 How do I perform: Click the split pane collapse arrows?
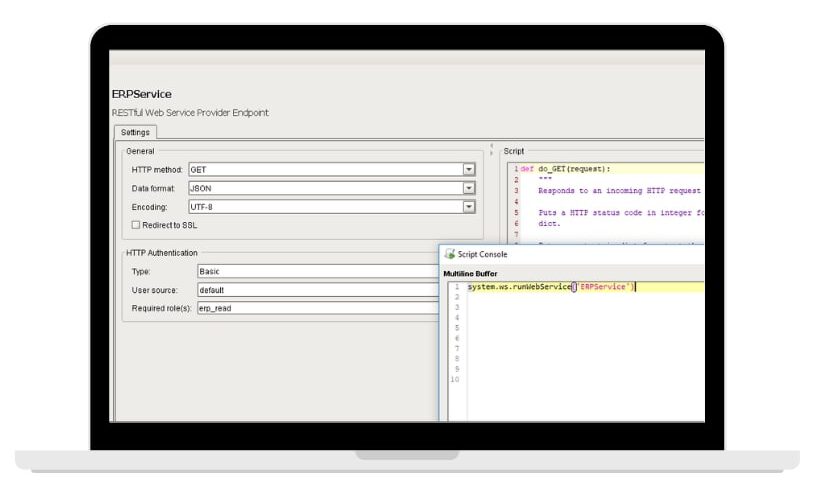pyautogui.click(x=491, y=150)
